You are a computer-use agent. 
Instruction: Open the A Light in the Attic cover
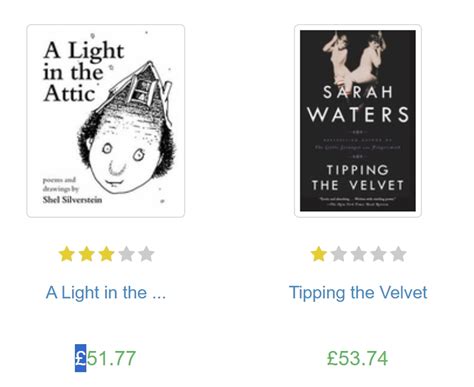pyautogui.click(x=106, y=121)
